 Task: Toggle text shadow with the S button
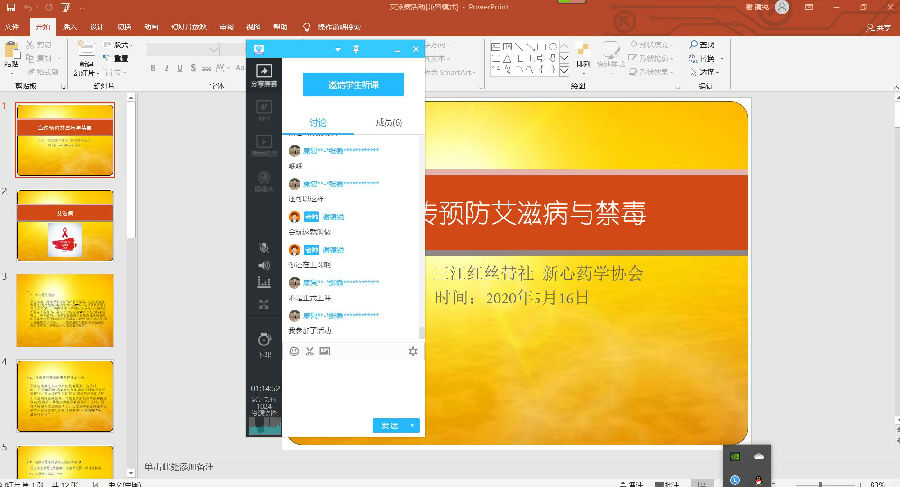(193, 68)
